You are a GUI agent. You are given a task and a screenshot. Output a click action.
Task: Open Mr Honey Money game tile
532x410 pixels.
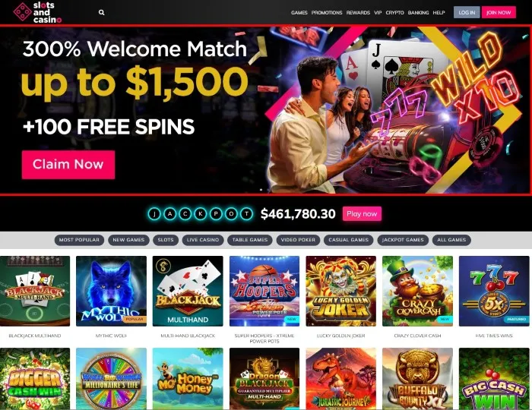(188, 379)
